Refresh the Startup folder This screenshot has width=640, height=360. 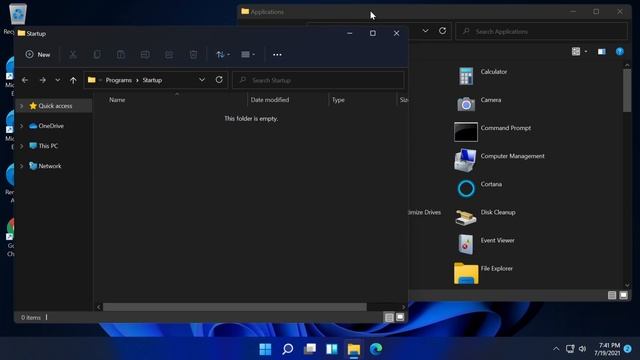(219, 80)
